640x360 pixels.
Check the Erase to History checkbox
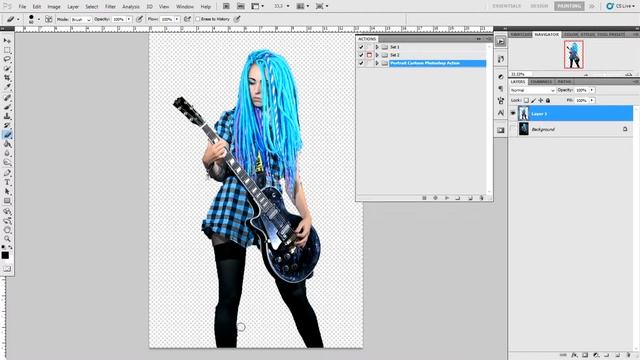198,19
